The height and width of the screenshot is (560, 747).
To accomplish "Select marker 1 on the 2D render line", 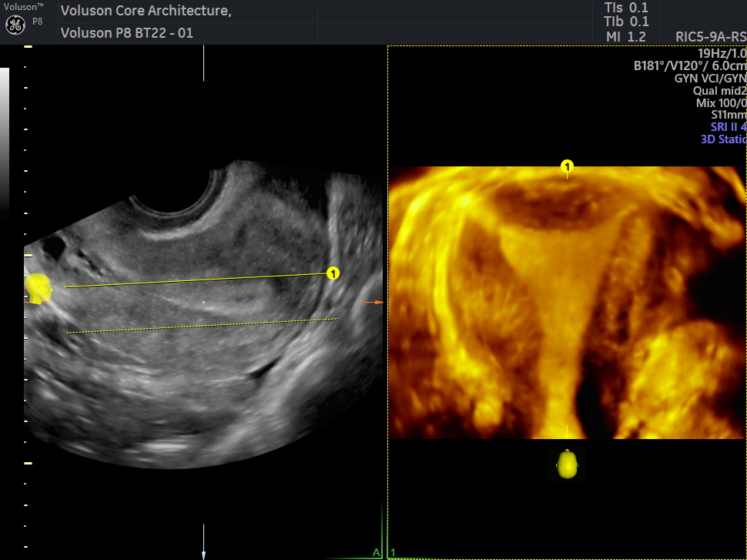I will click(333, 273).
